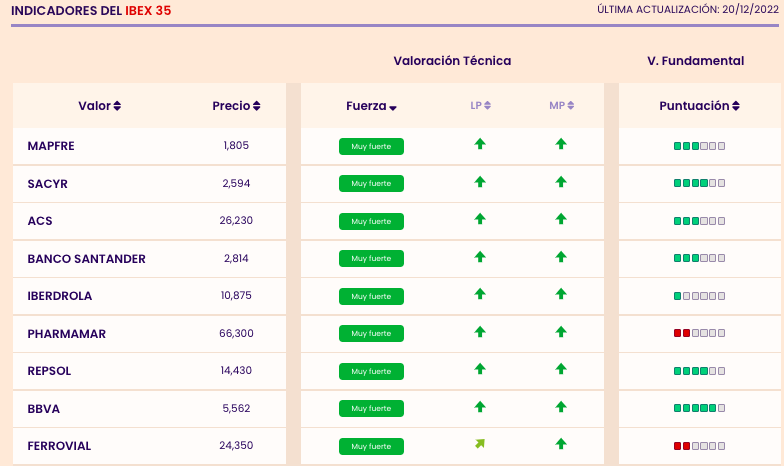Select SACYR price 2,594
The width and height of the screenshot is (784, 466).
click(x=236, y=184)
